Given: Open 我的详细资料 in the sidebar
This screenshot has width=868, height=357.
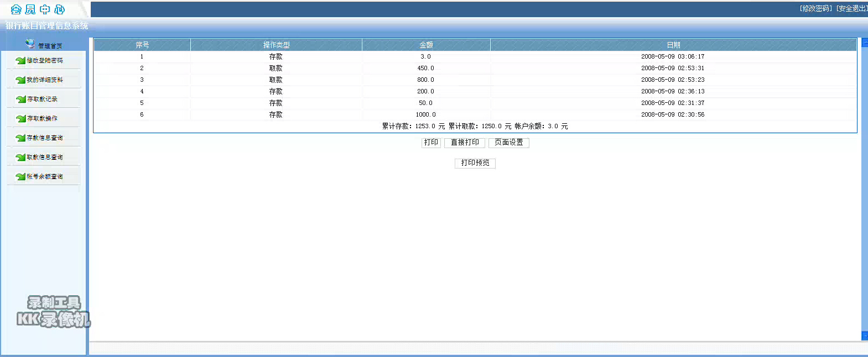Looking at the screenshot, I should pos(45,80).
